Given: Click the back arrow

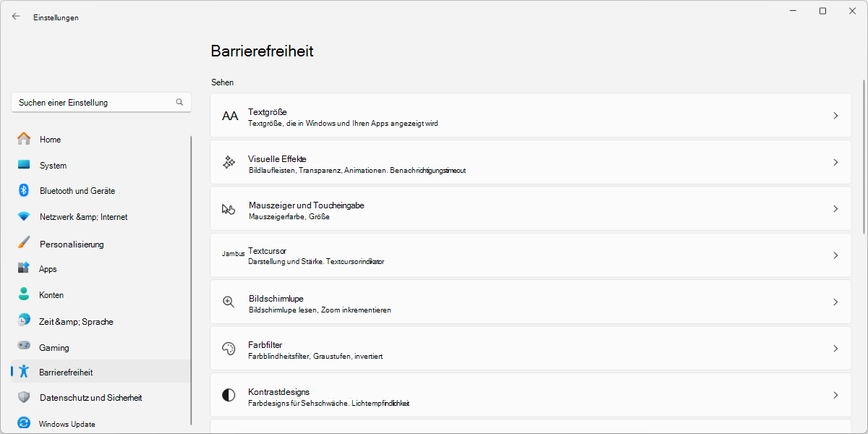Looking at the screenshot, I should 16,15.
